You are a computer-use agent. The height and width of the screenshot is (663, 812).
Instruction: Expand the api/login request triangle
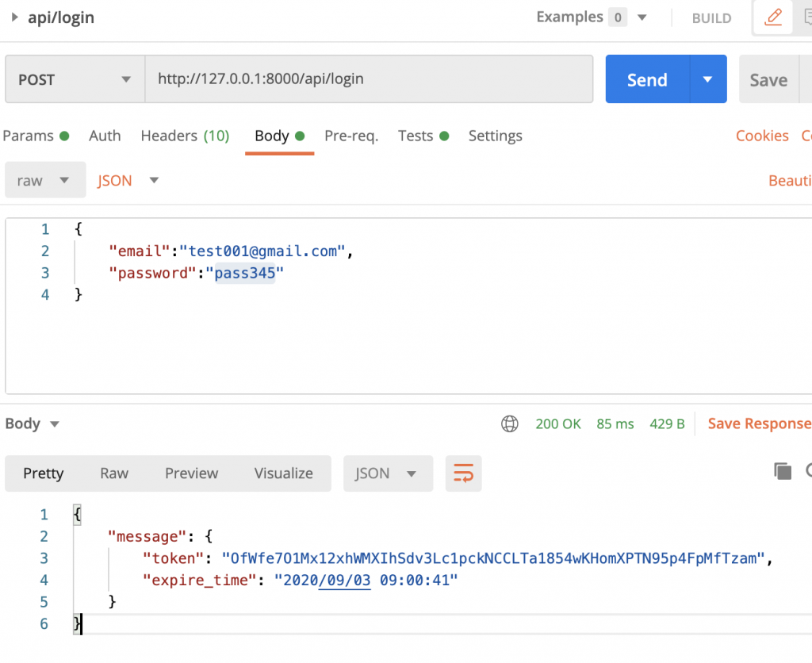coord(15,17)
